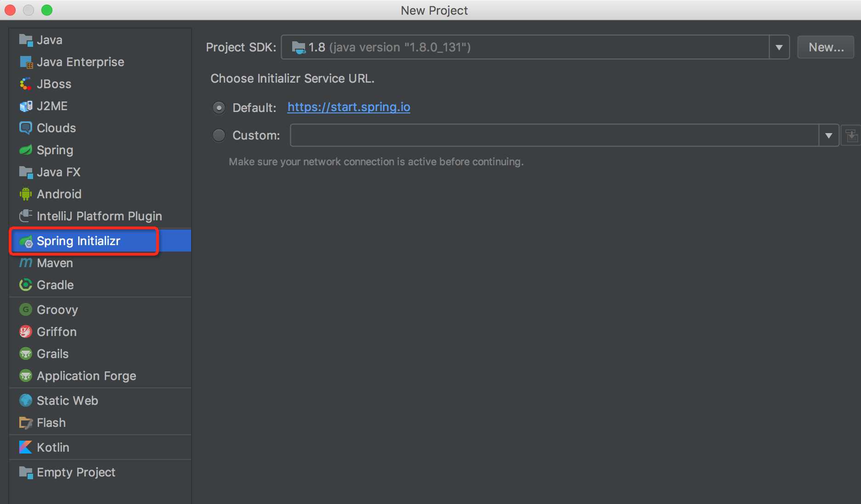Click the Application Forge icon

coord(26,376)
